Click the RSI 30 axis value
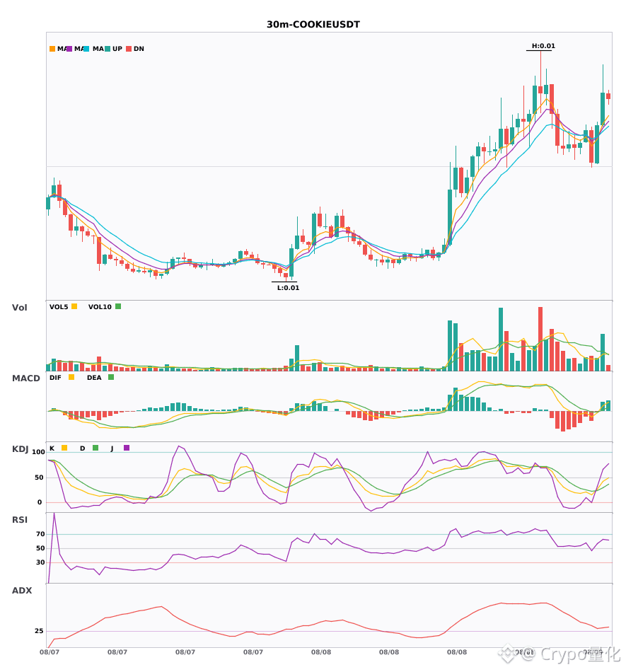The width and height of the screenshot is (626, 672). pos(40,562)
